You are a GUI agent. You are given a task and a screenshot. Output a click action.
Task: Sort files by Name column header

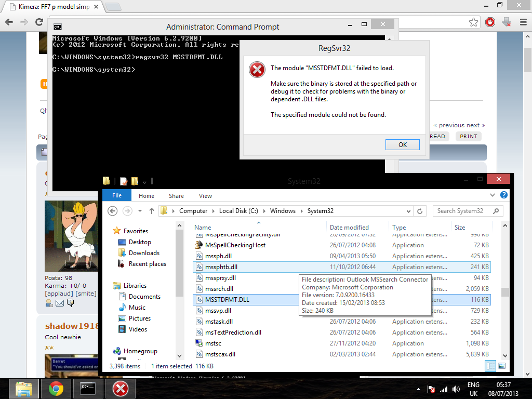point(203,228)
